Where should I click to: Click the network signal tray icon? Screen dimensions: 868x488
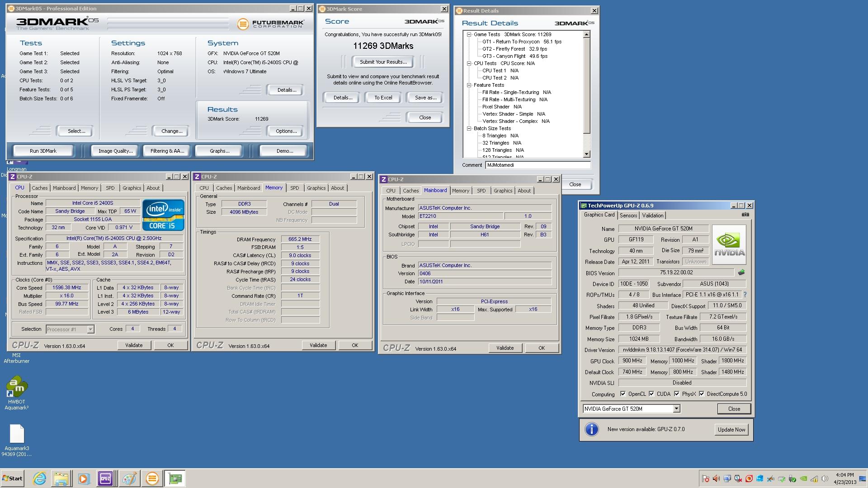[x=814, y=479]
